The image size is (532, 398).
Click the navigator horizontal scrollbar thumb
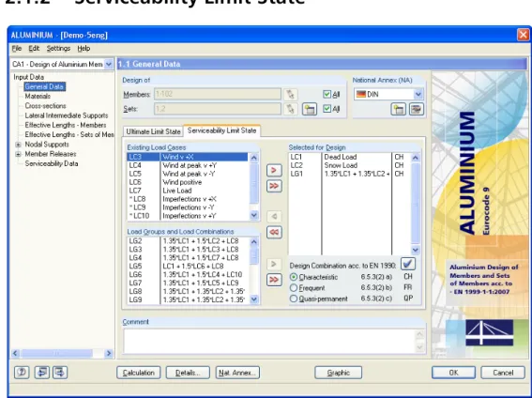pyautogui.click(x=57, y=353)
